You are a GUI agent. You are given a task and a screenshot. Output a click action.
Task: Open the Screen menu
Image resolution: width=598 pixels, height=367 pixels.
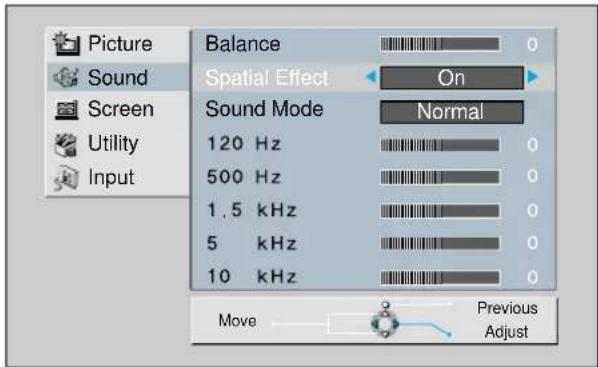[121, 109]
